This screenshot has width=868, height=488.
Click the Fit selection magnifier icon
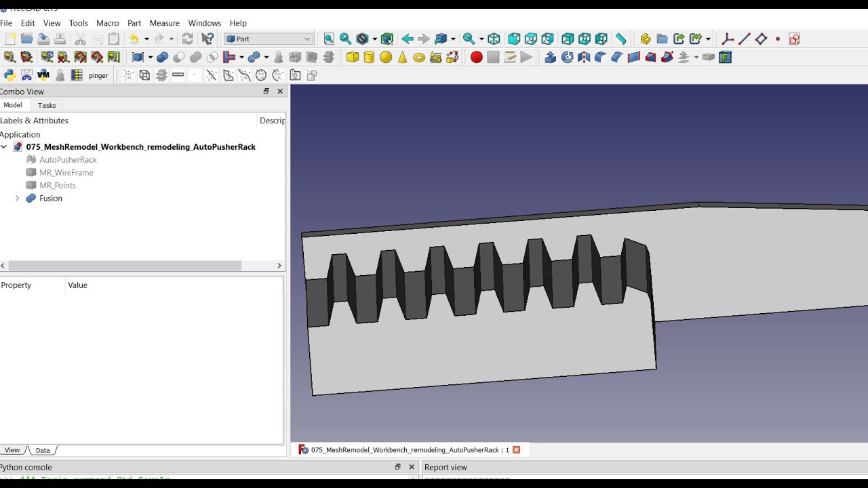(x=346, y=39)
